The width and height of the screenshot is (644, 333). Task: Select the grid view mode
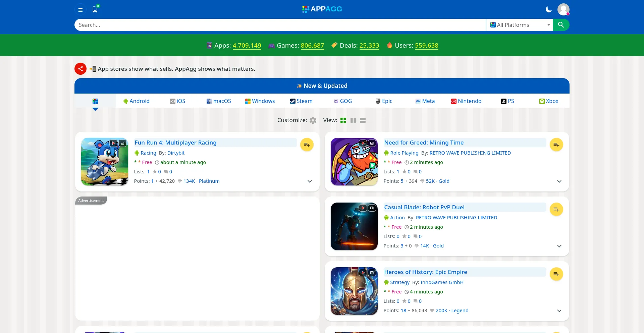343,120
